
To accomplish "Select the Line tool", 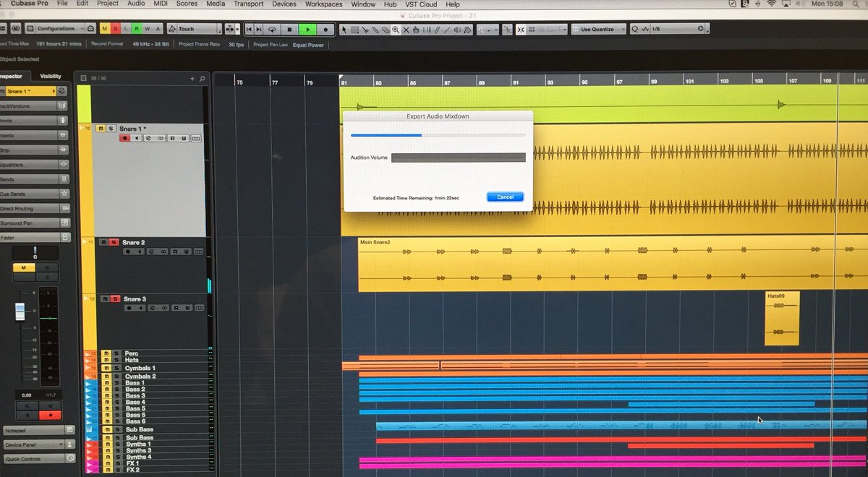I will pos(447,30).
